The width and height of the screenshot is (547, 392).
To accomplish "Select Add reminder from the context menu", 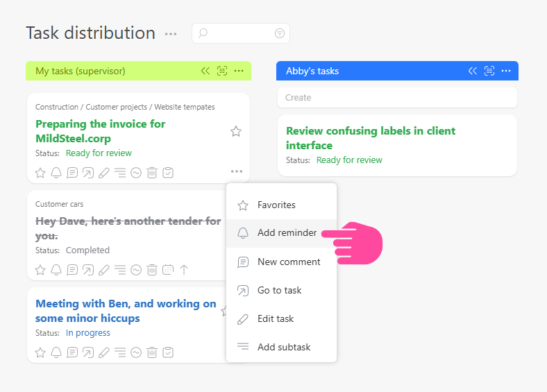I will point(287,233).
